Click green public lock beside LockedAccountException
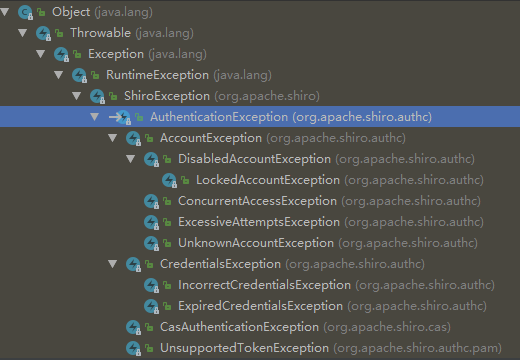Image resolution: width=520 pixels, height=360 pixels. point(185,180)
